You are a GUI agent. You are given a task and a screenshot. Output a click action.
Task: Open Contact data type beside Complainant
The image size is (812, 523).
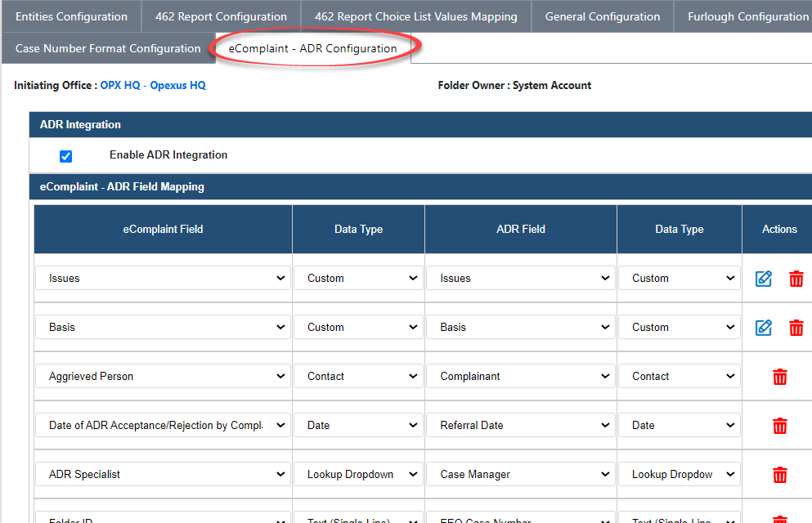click(679, 376)
